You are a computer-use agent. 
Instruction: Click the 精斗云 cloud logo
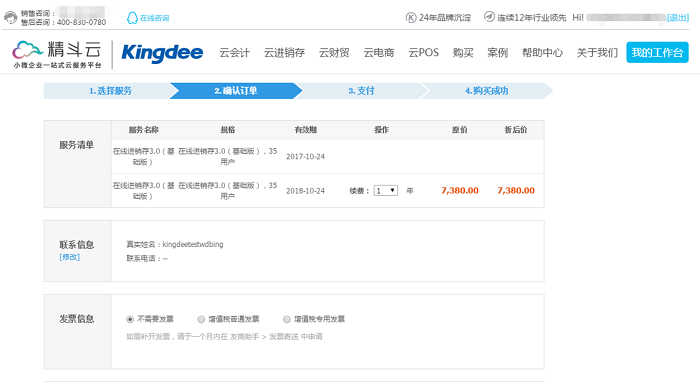[x=57, y=54]
